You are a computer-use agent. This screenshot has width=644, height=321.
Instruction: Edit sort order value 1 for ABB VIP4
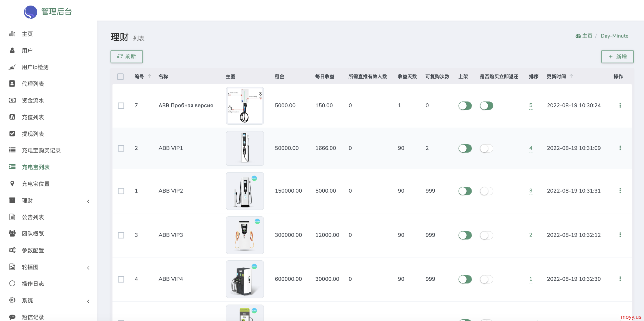click(x=531, y=279)
